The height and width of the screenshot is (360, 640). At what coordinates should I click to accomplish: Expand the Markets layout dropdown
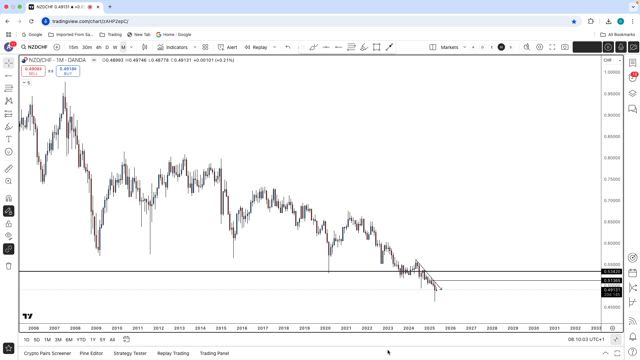(x=464, y=47)
